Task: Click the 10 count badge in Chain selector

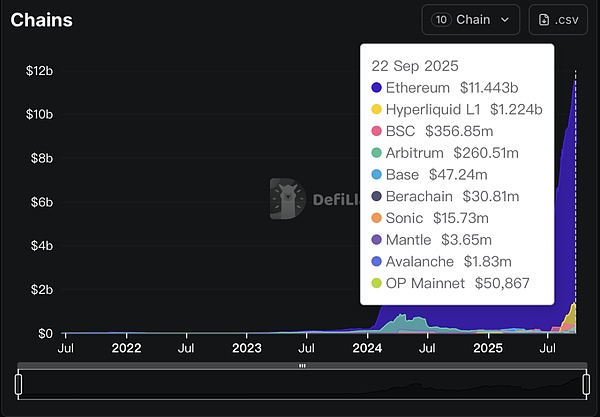Action: 440,19
